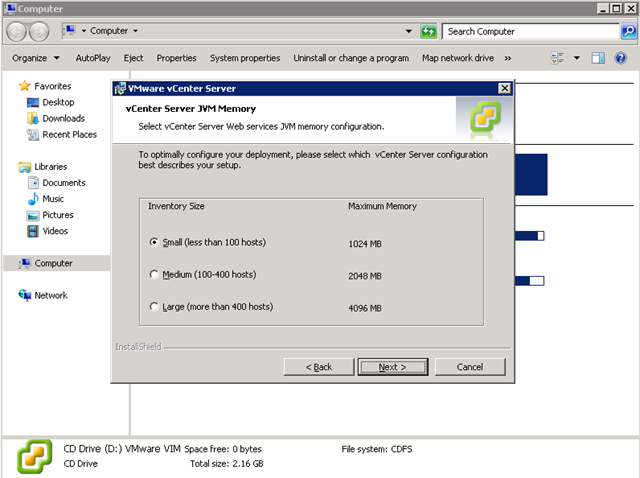Minimize the Computer window
Image resolution: width=640 pixels, height=478 pixels.
603,8
